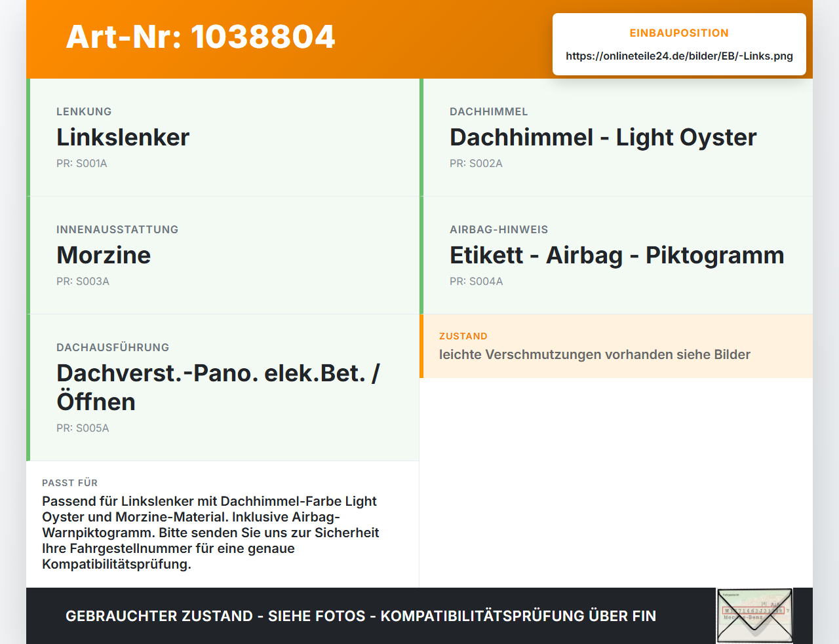Click the envelope FIN mail icon
The width and height of the screenshot is (839, 644).
[754, 616]
